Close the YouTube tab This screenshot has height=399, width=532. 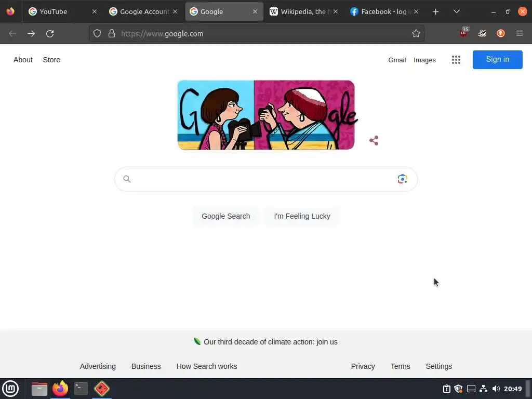point(95,11)
